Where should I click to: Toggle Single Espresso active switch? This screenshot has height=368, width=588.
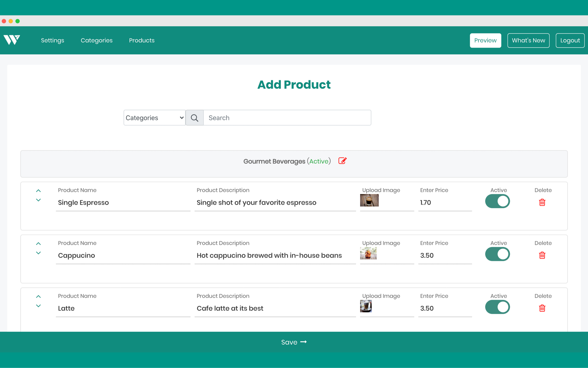[497, 201]
